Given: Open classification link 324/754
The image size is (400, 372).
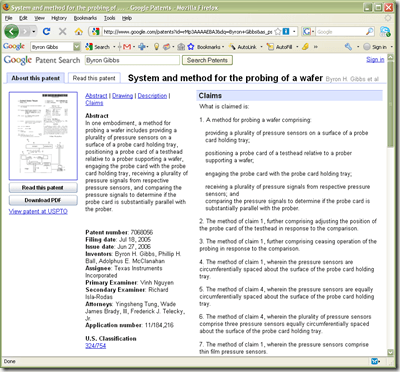Looking at the screenshot, I should 95,346.
